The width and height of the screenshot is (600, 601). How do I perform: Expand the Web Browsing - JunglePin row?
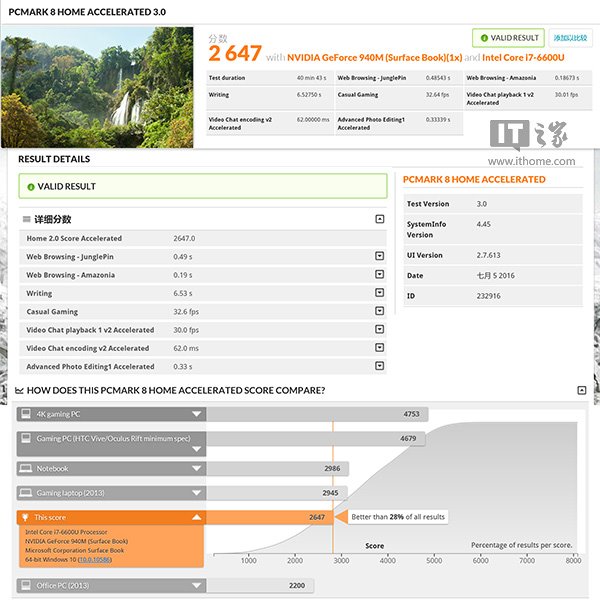(380, 256)
